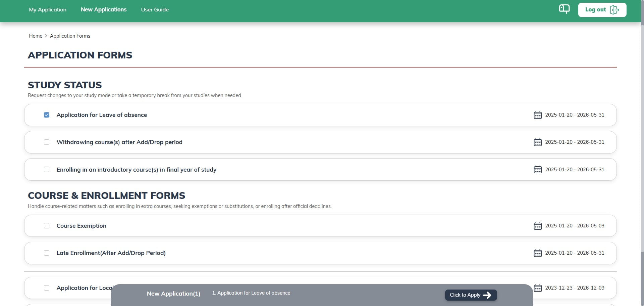644x306 pixels.
Task: Click '1. Application for Leave of absence' summary
Action: point(251,293)
